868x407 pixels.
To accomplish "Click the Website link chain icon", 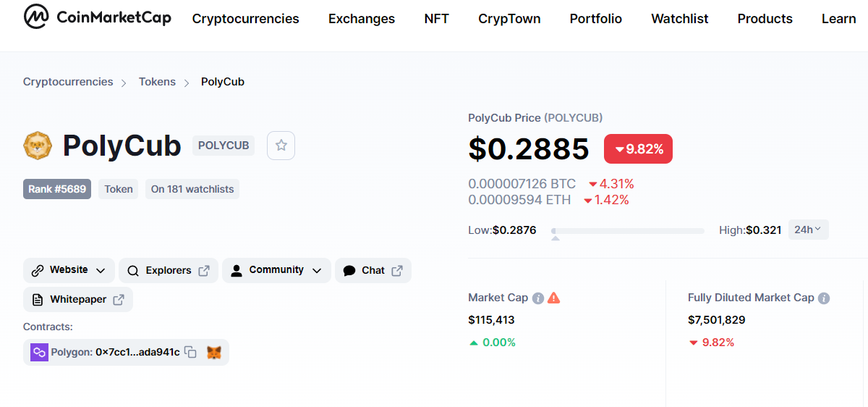I will pos(38,270).
